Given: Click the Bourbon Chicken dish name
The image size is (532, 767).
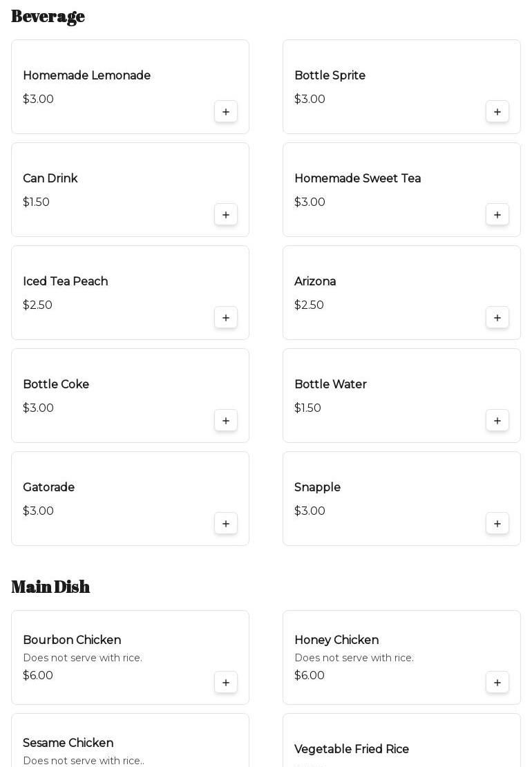Looking at the screenshot, I should point(72,640).
